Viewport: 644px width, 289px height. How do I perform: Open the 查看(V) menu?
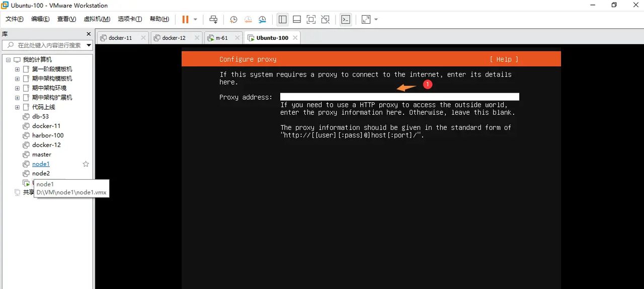[66, 19]
